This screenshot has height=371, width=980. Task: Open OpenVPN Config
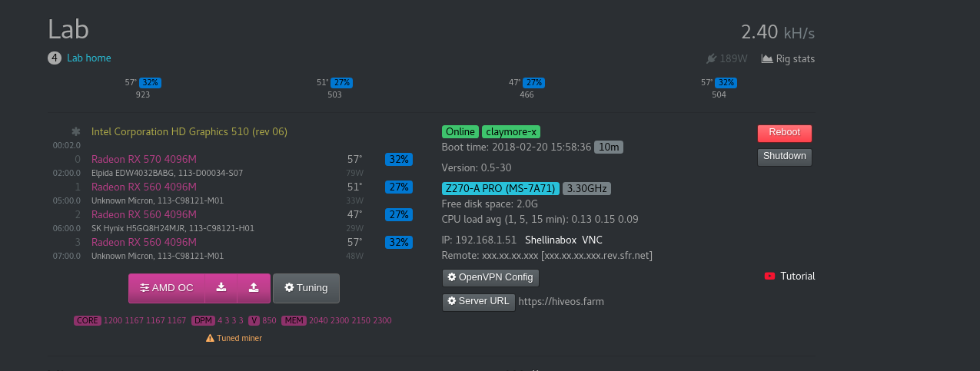490,277
